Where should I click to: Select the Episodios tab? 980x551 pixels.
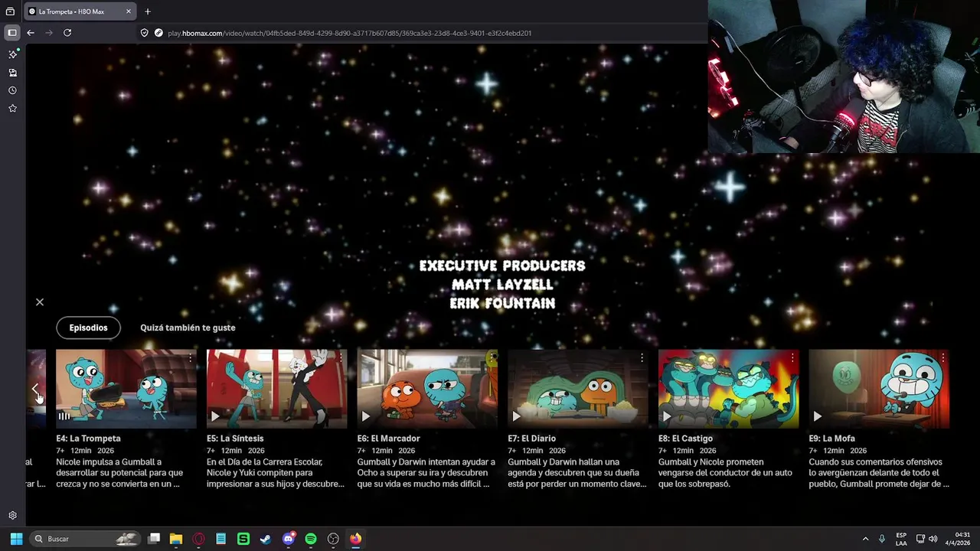89,328
